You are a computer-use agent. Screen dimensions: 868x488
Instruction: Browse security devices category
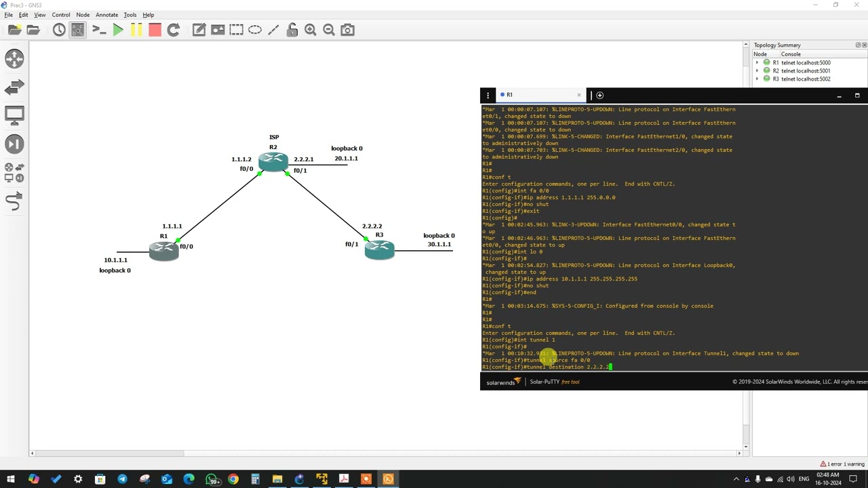14,144
